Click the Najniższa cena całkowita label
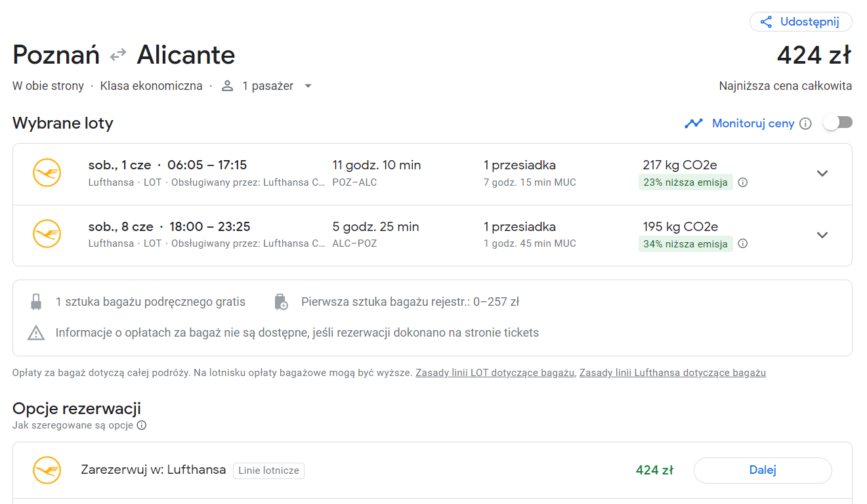 point(786,86)
